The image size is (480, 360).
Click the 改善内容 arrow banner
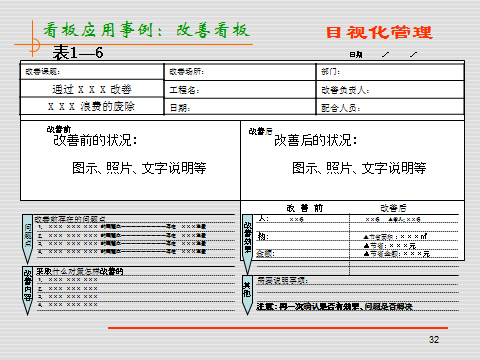27,290
